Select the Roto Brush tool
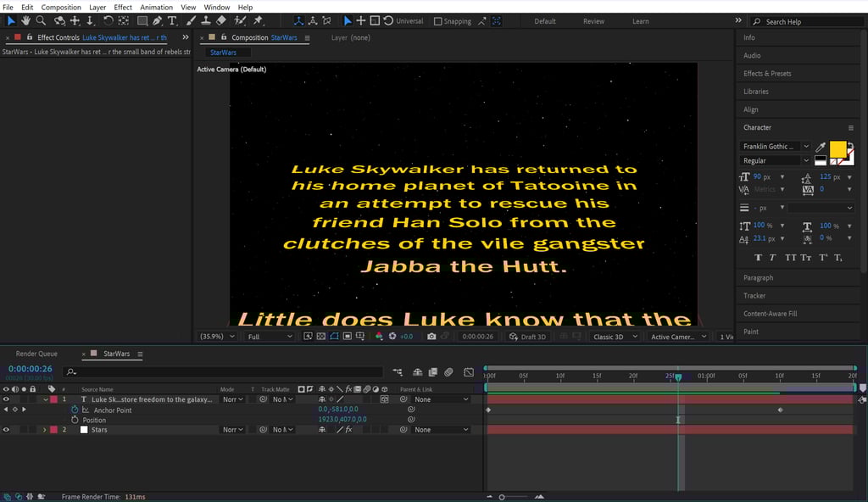The height and width of the screenshot is (502, 868). (x=240, y=21)
